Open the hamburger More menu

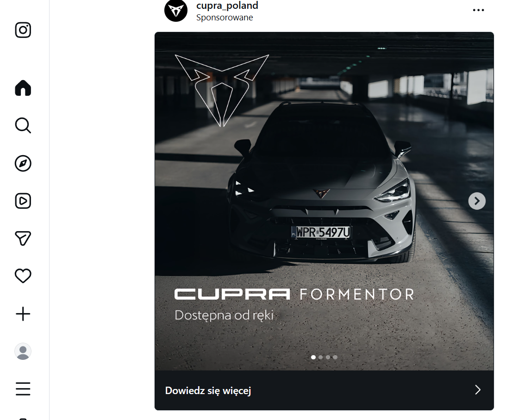click(23, 389)
